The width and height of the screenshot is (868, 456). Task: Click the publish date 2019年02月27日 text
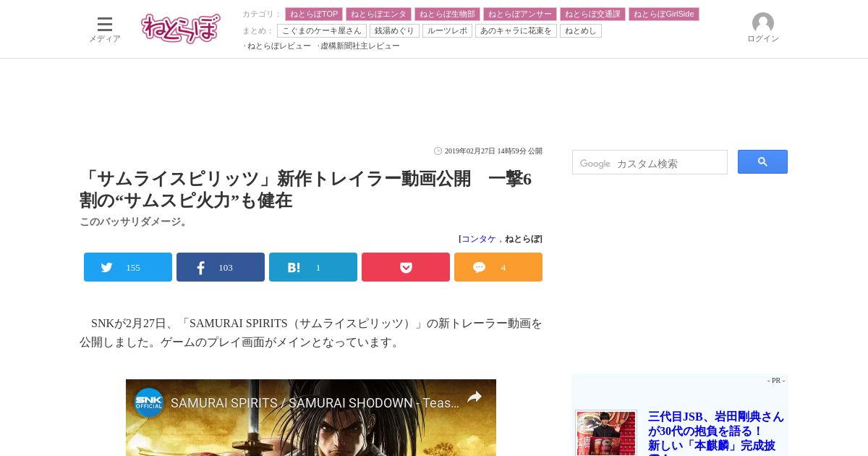[493, 151]
